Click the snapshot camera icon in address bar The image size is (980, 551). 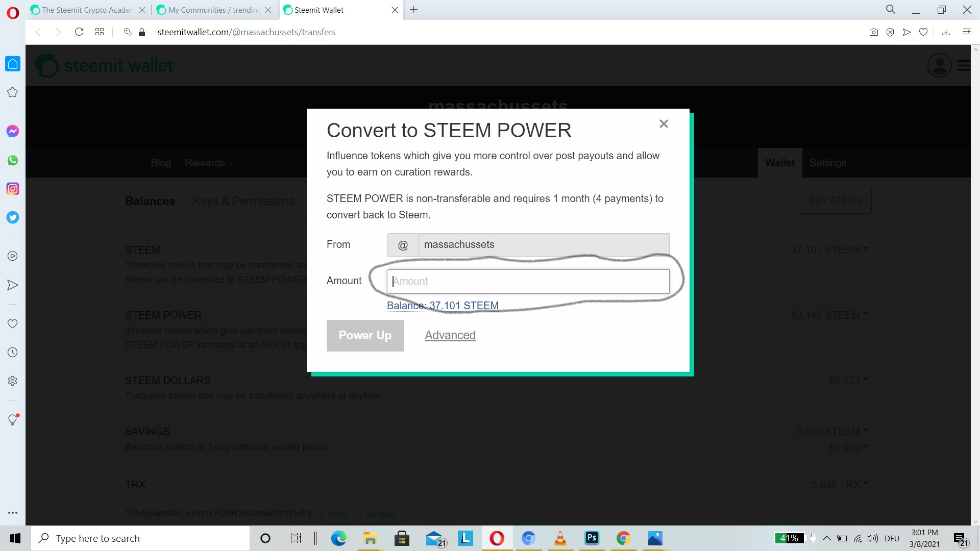point(873,32)
